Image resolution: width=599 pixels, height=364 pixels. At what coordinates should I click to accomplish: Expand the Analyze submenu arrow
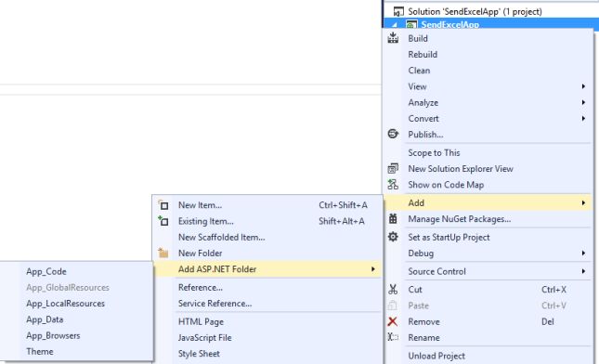pyautogui.click(x=583, y=102)
